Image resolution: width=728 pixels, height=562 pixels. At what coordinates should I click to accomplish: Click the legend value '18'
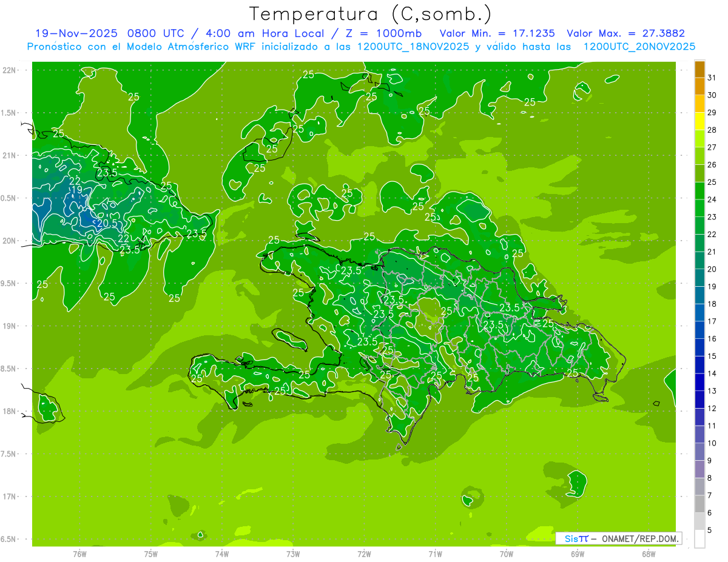coord(713,304)
